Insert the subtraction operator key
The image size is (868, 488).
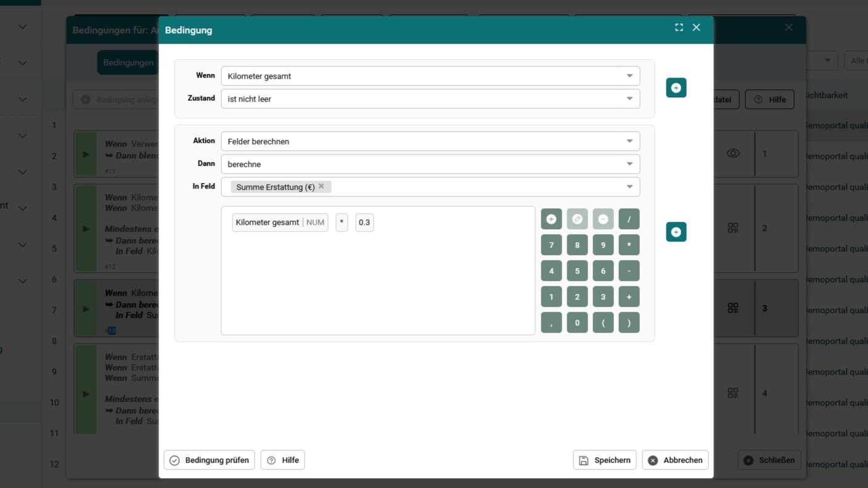[629, 270]
